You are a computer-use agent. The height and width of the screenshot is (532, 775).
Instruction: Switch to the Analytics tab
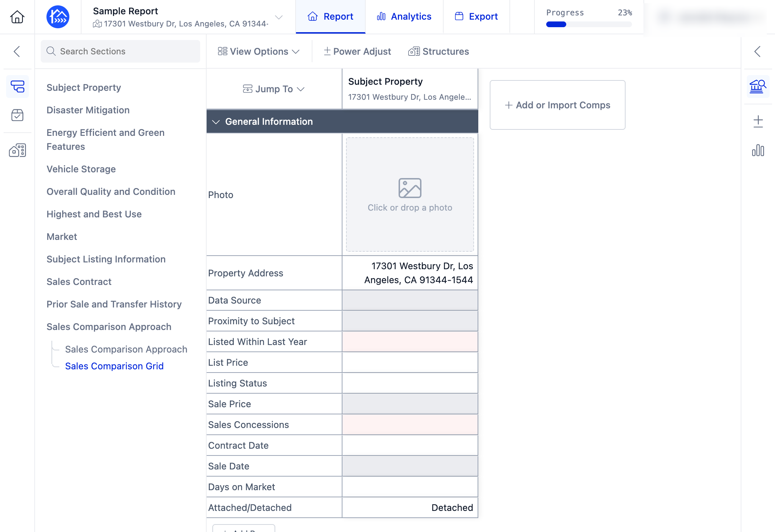(404, 16)
